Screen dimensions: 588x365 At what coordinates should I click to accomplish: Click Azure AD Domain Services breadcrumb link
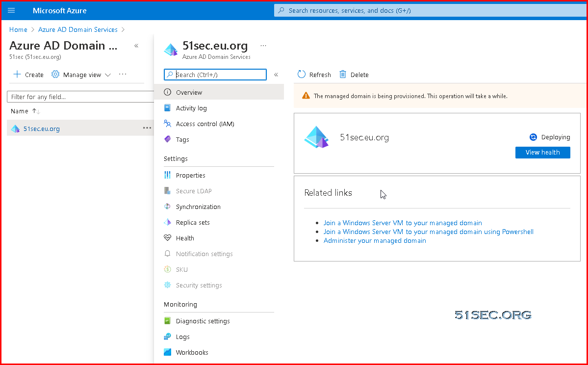pyautogui.click(x=78, y=29)
